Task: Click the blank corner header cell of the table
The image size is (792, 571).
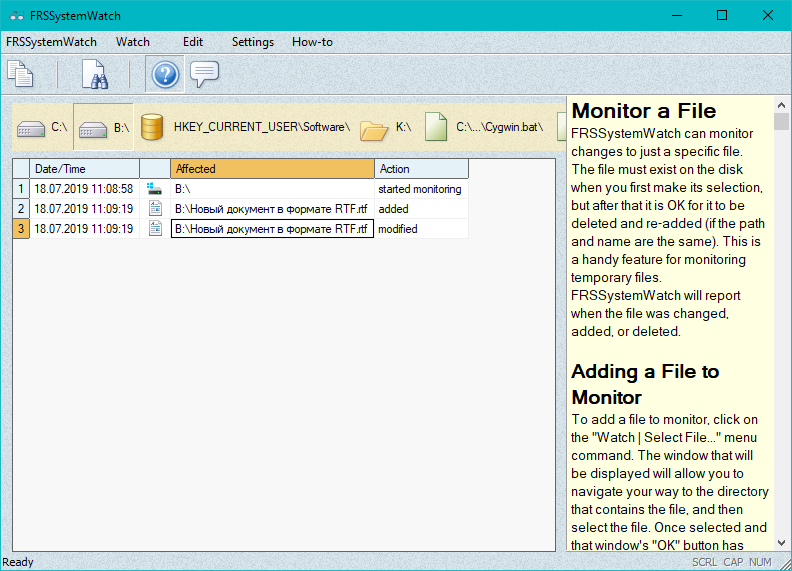Action: point(21,169)
